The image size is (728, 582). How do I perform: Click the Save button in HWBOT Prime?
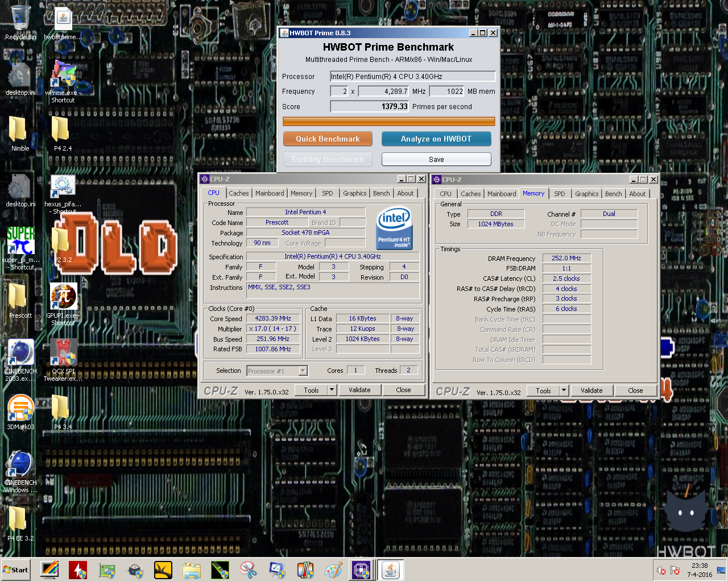436,159
